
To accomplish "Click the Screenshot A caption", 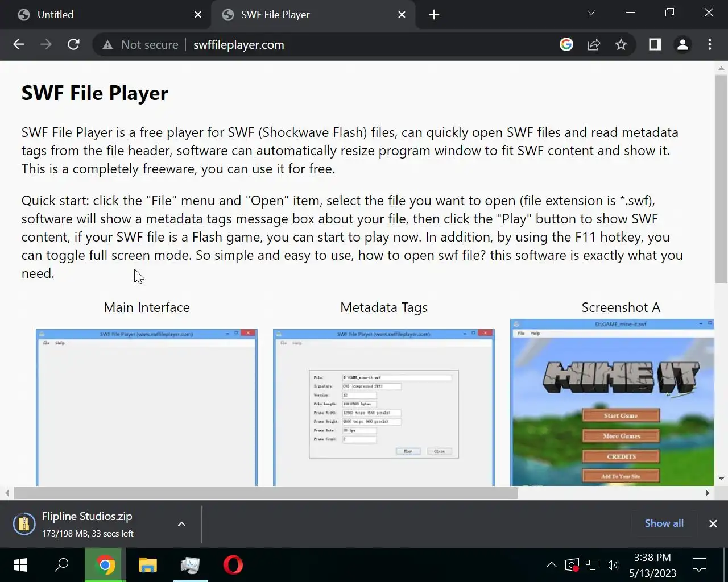I will (x=621, y=307).
